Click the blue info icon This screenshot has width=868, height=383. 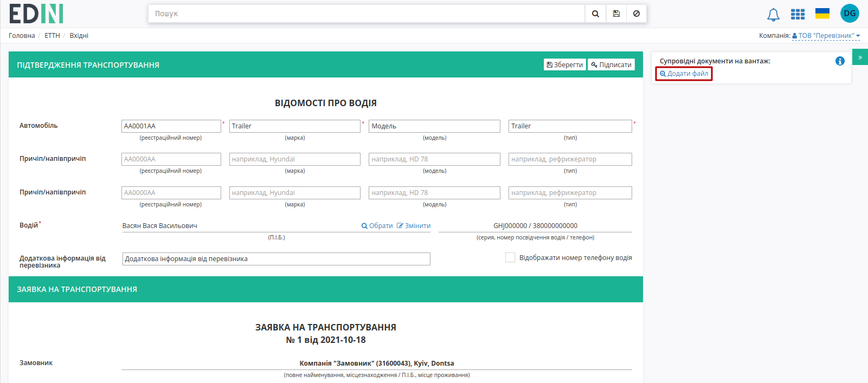(840, 61)
